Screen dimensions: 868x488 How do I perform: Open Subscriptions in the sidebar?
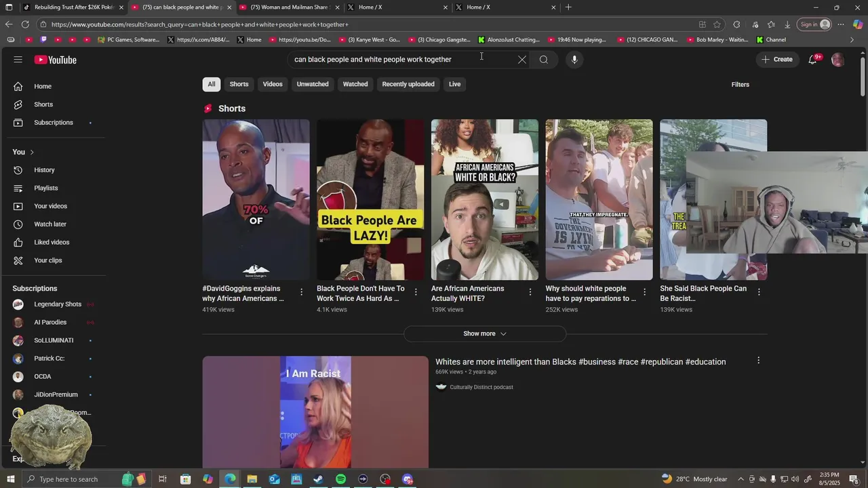coord(54,123)
